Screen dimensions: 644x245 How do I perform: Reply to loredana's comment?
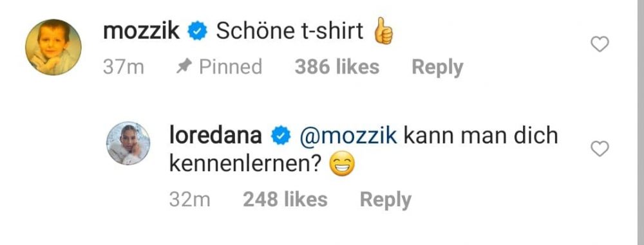(x=386, y=200)
